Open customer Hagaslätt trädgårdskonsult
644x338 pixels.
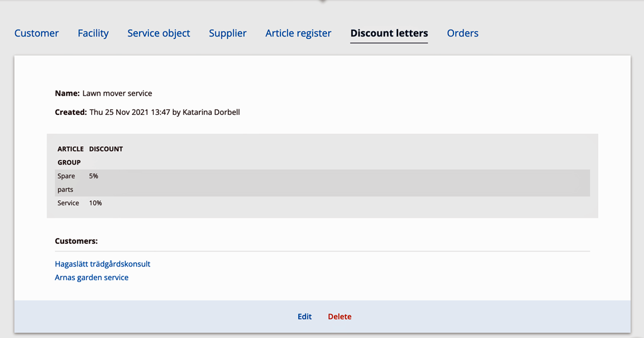(103, 264)
